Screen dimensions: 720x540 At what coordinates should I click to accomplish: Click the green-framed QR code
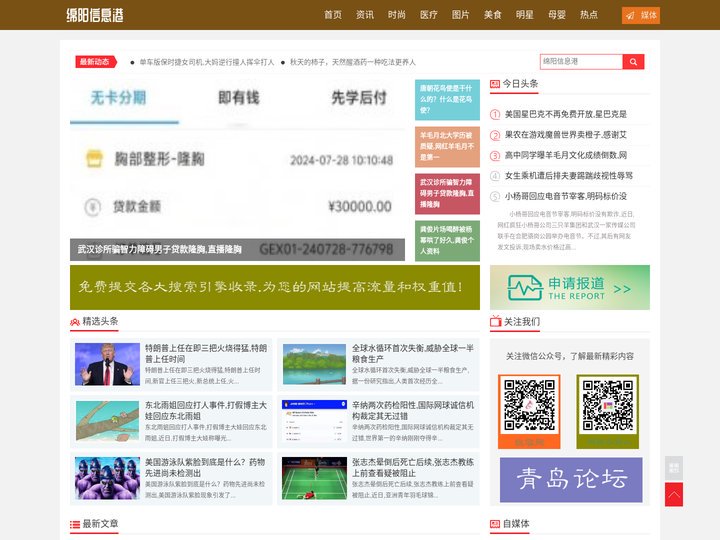pos(608,411)
